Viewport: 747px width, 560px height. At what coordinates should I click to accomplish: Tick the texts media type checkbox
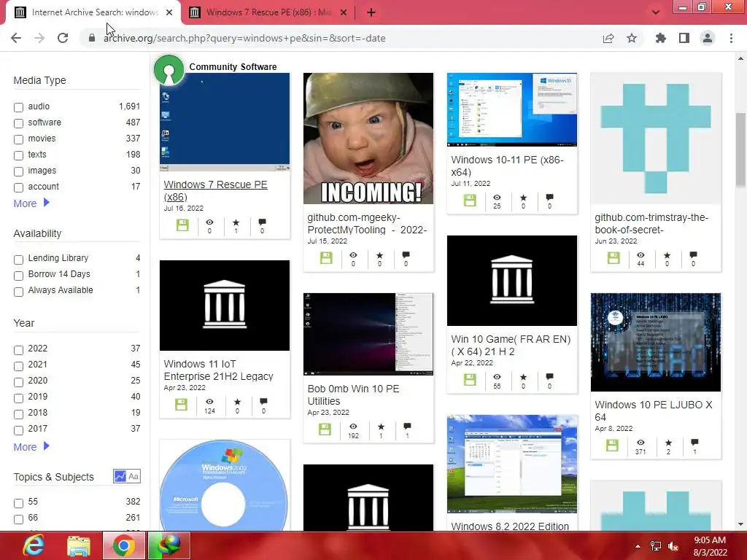[18, 155]
